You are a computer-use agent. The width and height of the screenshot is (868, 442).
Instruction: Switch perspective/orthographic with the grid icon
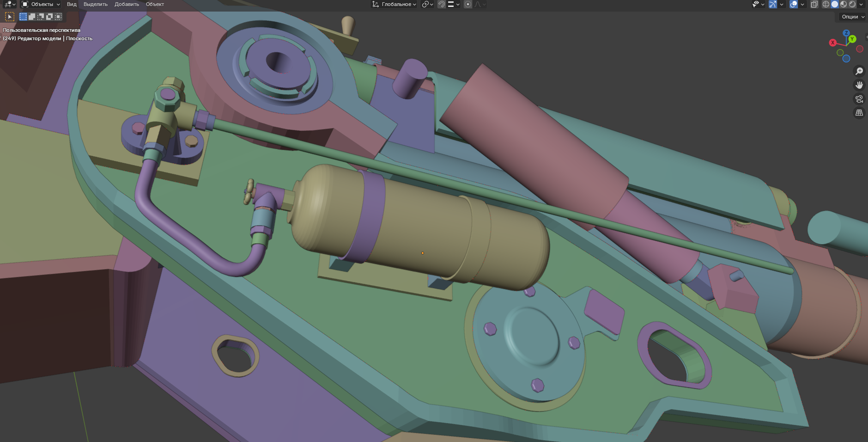point(859,113)
